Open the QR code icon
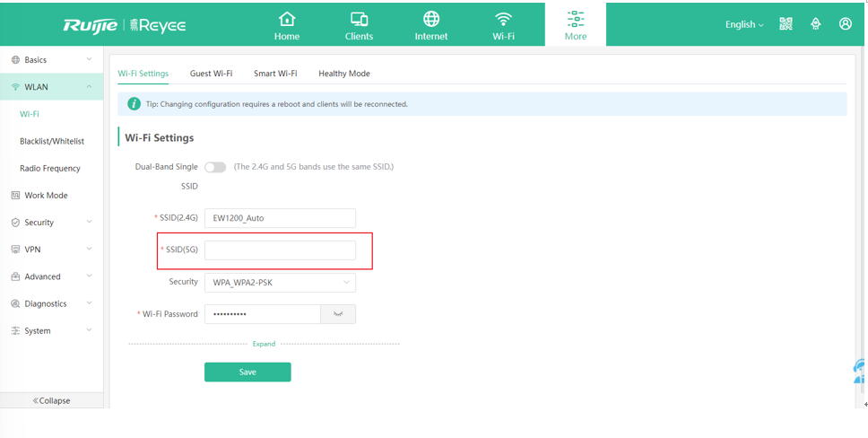This screenshot has width=868, height=438. pos(786,24)
